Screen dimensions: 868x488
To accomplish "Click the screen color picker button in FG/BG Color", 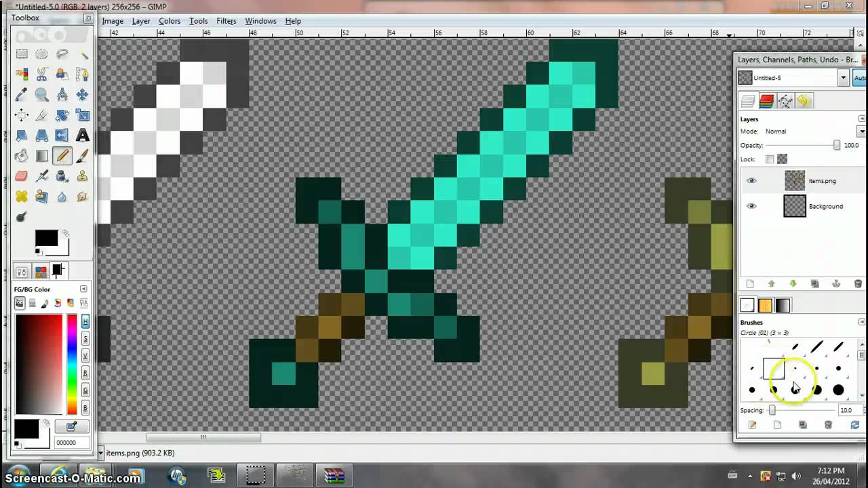I will [x=71, y=426].
